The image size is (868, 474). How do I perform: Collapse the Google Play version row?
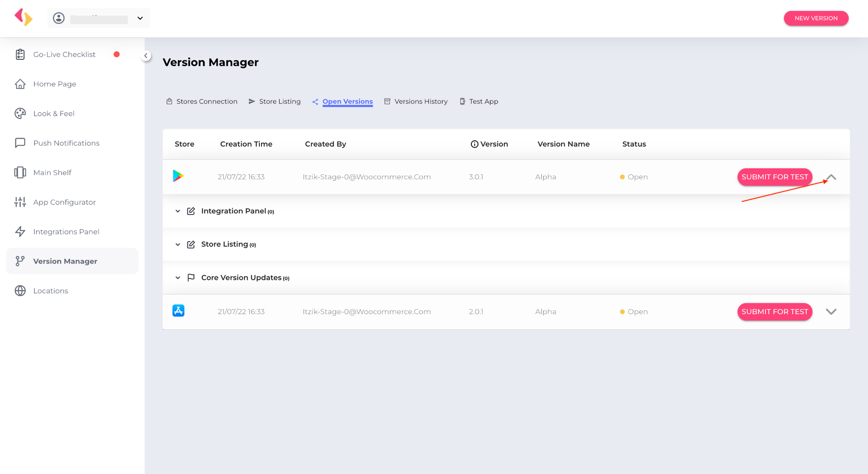pyautogui.click(x=831, y=177)
